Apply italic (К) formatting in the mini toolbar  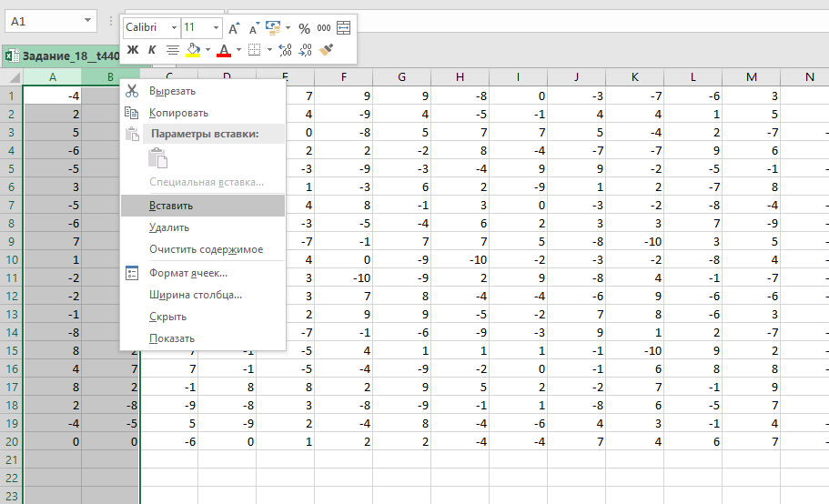(x=152, y=50)
